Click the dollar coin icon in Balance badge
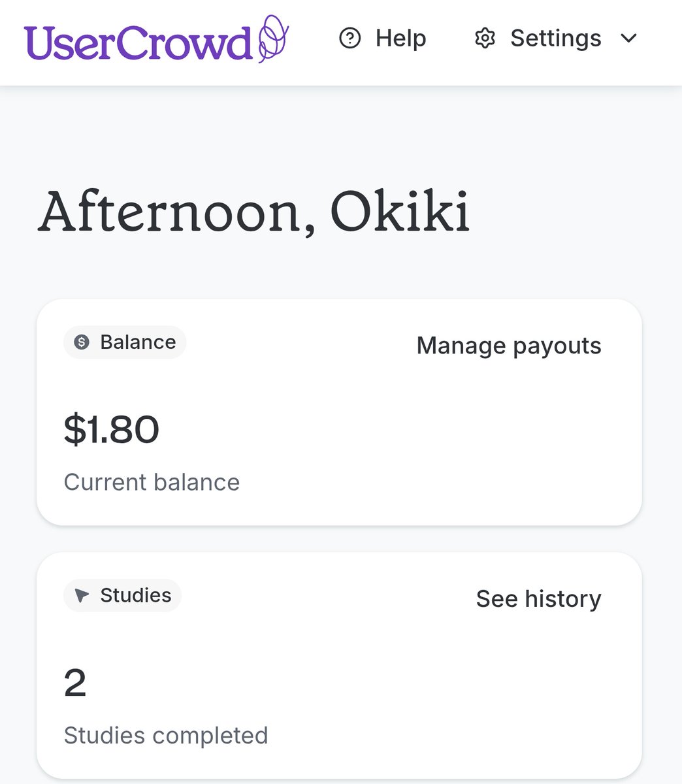 pos(82,342)
